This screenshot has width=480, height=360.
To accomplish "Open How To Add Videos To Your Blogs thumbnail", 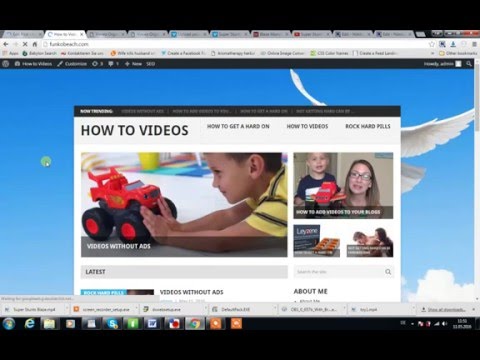I will 343,185.
